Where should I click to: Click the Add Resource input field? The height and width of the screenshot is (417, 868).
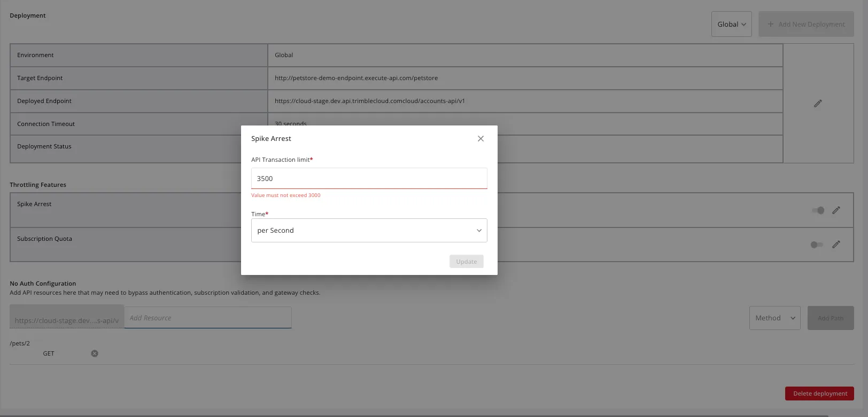pyautogui.click(x=208, y=318)
